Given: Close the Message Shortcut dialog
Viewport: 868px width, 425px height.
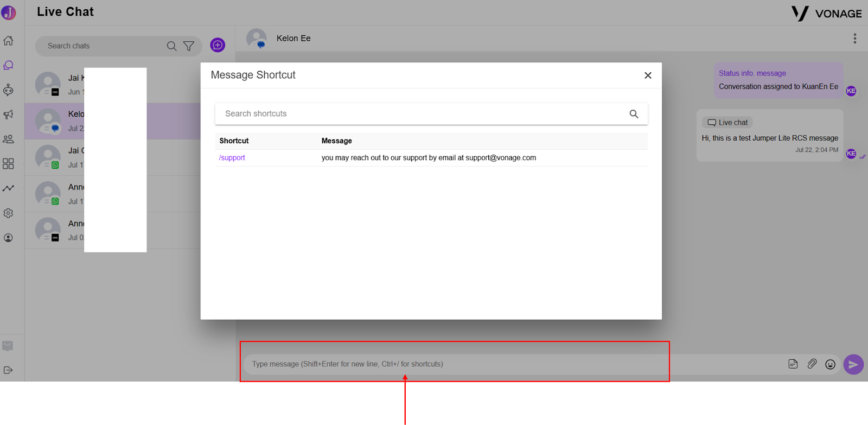Looking at the screenshot, I should click(648, 75).
